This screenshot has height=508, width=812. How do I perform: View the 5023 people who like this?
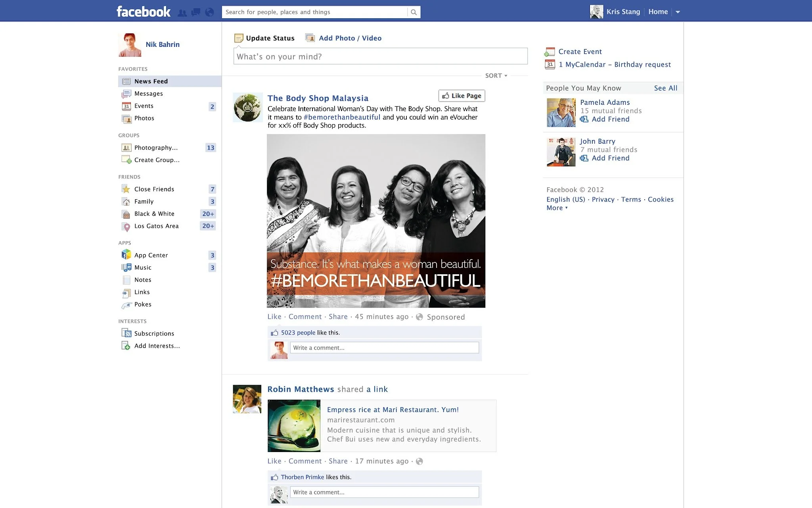point(298,333)
